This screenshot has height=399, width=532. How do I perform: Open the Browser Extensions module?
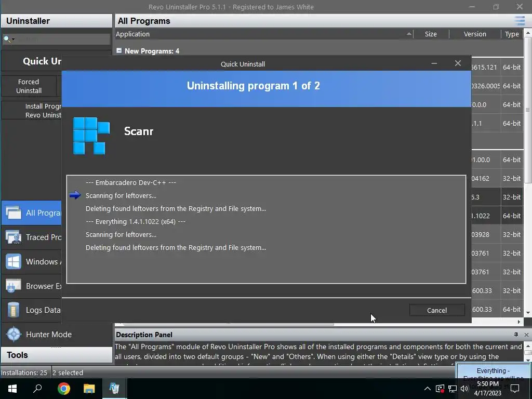[x=32, y=286]
